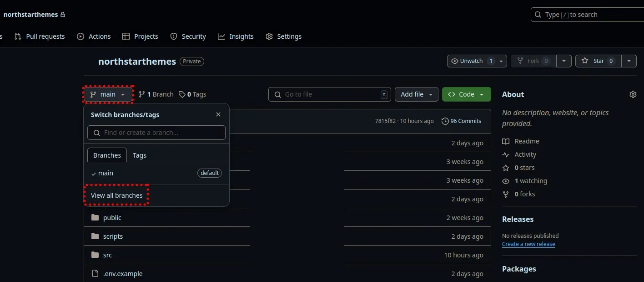This screenshot has width=644, height=282.
Task: Click the fork icon beside 0 forks
Action: point(506,194)
